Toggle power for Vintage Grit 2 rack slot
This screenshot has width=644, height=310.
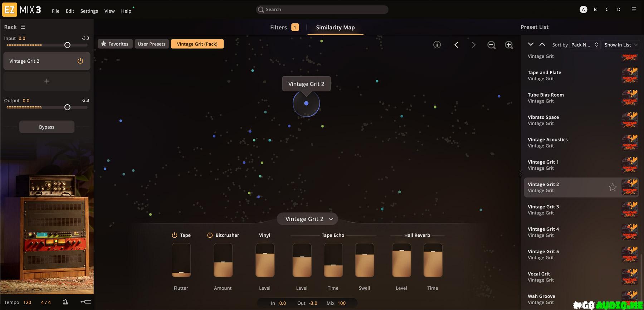point(80,61)
